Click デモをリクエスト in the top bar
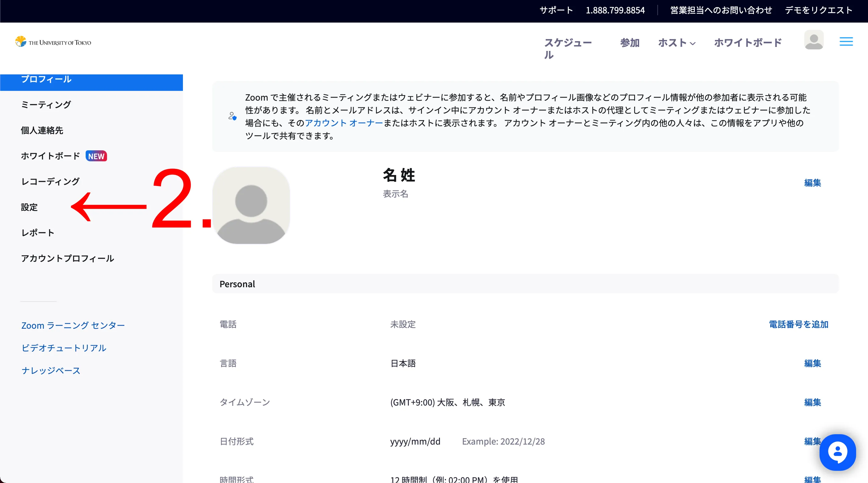868x483 pixels. point(819,10)
